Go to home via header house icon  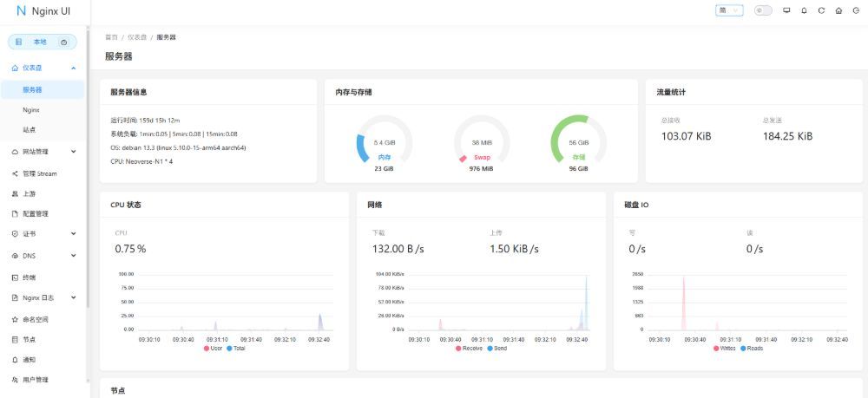pyautogui.click(x=838, y=10)
